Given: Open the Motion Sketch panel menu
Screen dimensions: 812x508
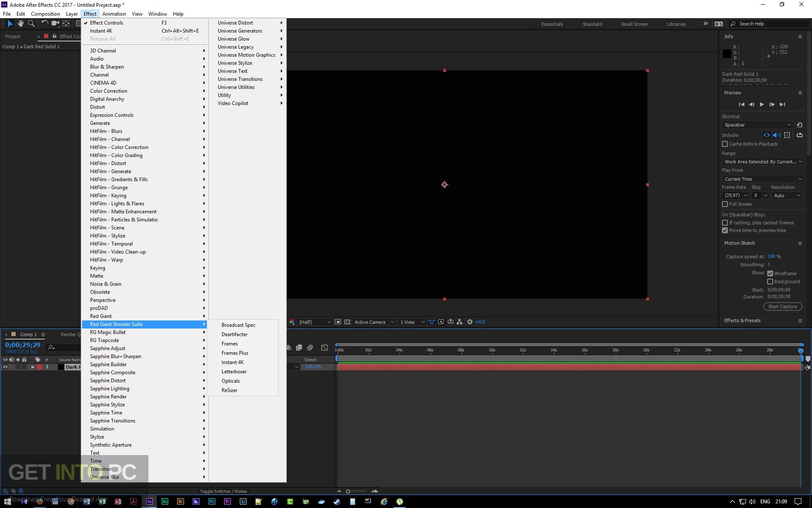Looking at the screenshot, I should 800,243.
